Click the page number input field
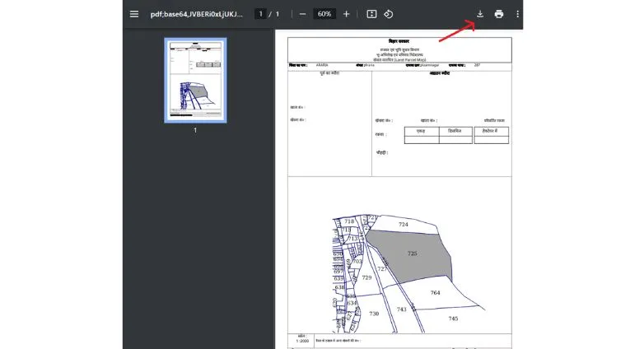Screen dimensions: 644x349 (260, 14)
